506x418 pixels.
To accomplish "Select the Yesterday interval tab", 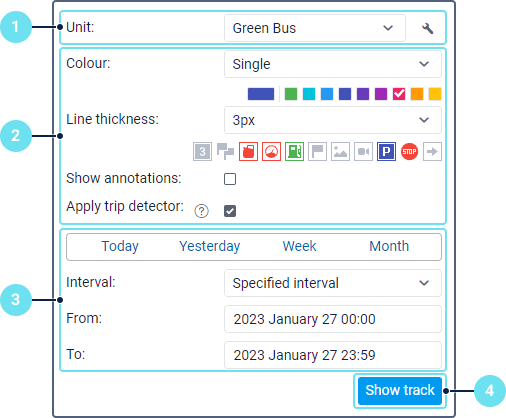I will click(x=210, y=246).
